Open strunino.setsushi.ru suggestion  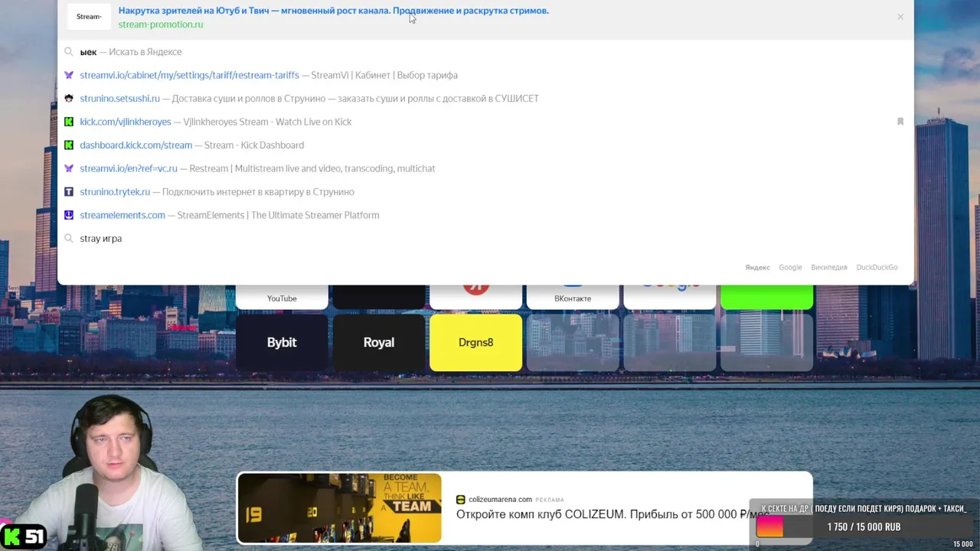tap(485, 99)
